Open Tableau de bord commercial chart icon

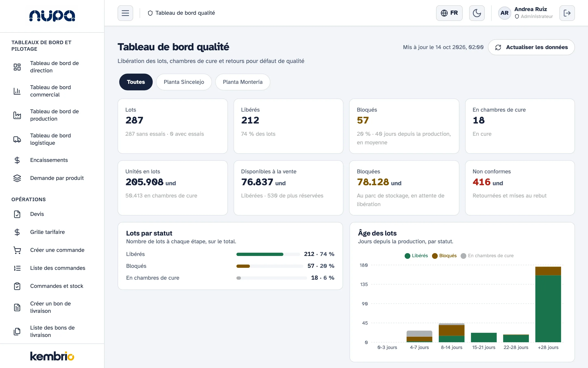tap(17, 91)
